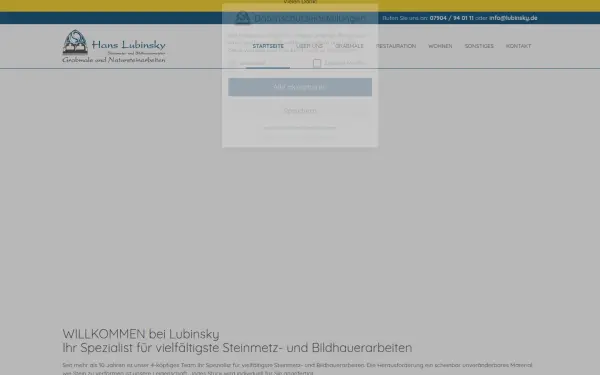Click the Steinmetz- und Bildhauerarbeiten subheading
The image size is (600, 375).
click(237, 347)
